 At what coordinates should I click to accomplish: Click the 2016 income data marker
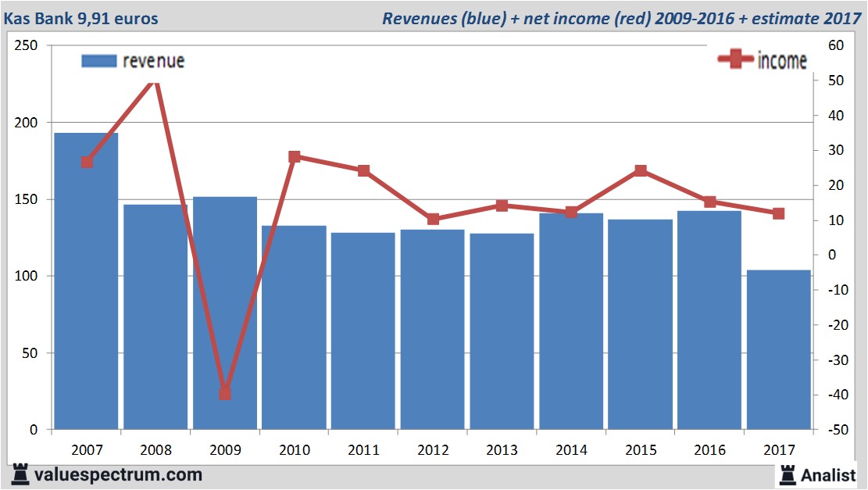click(x=709, y=202)
